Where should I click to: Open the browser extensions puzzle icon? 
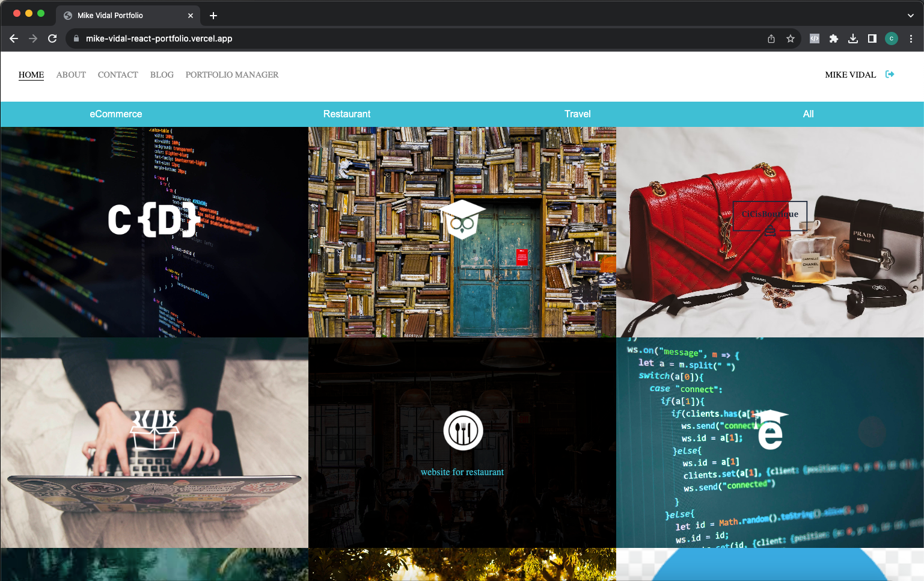(x=834, y=38)
